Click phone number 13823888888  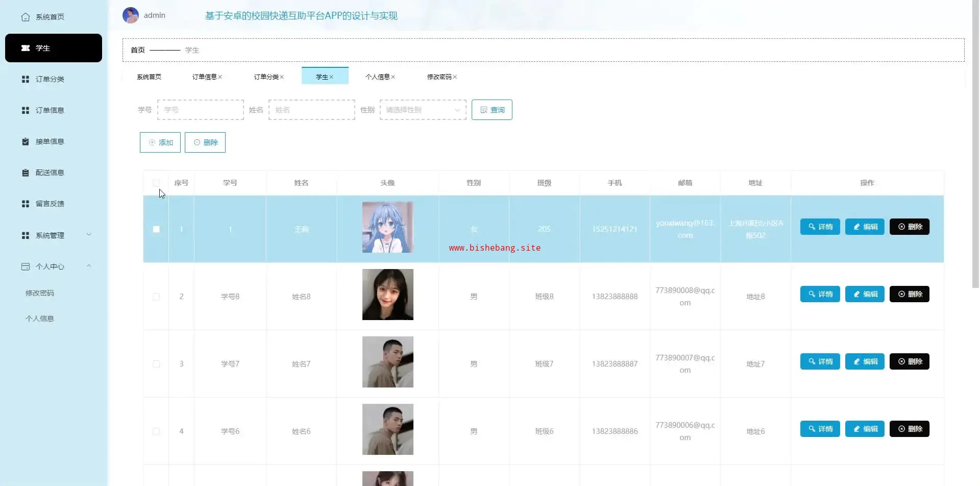[x=615, y=297]
